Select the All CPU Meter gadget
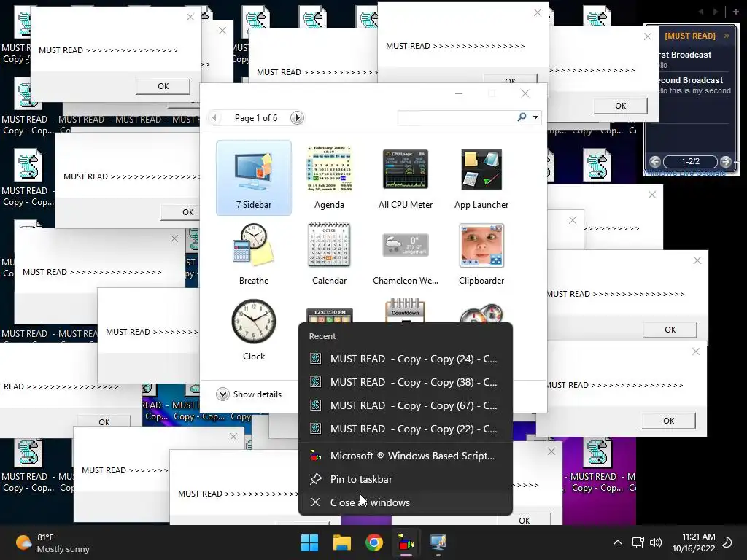Image resolution: width=747 pixels, height=560 pixels. coord(406,178)
